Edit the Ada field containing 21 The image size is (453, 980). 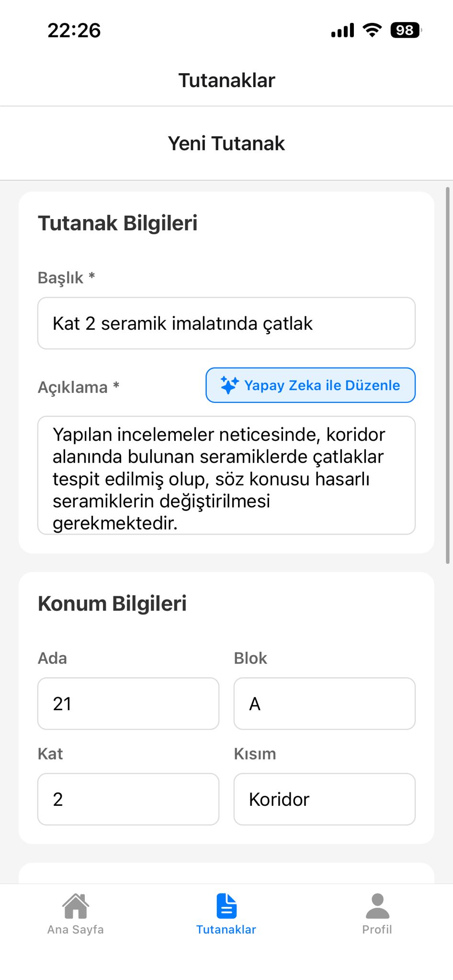128,703
